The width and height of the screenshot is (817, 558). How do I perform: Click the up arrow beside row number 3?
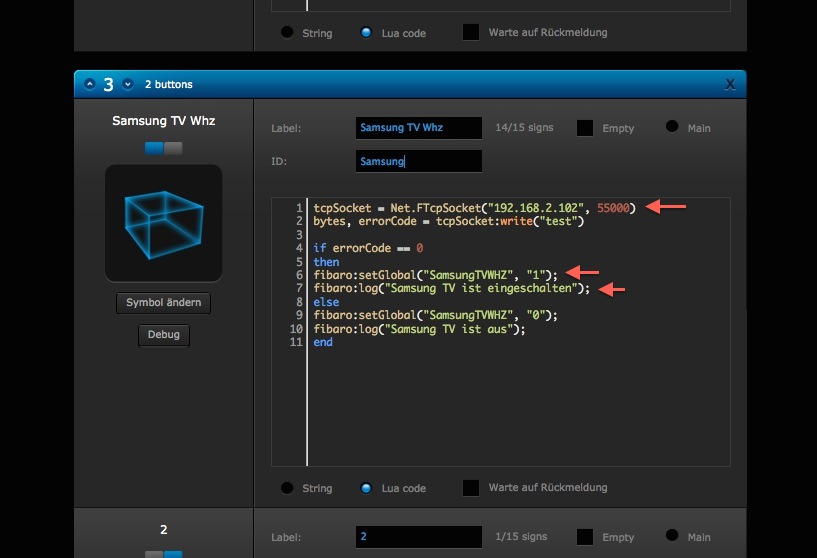point(89,85)
